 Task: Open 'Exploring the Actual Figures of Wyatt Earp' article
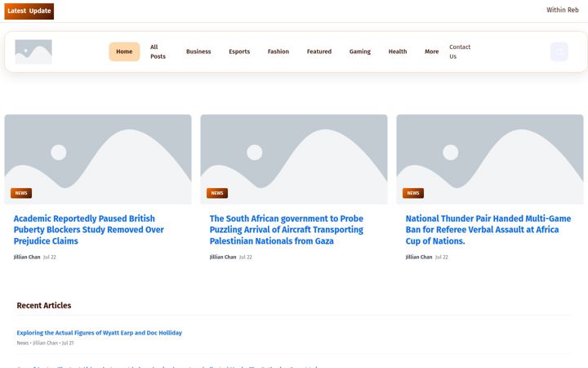point(100,333)
